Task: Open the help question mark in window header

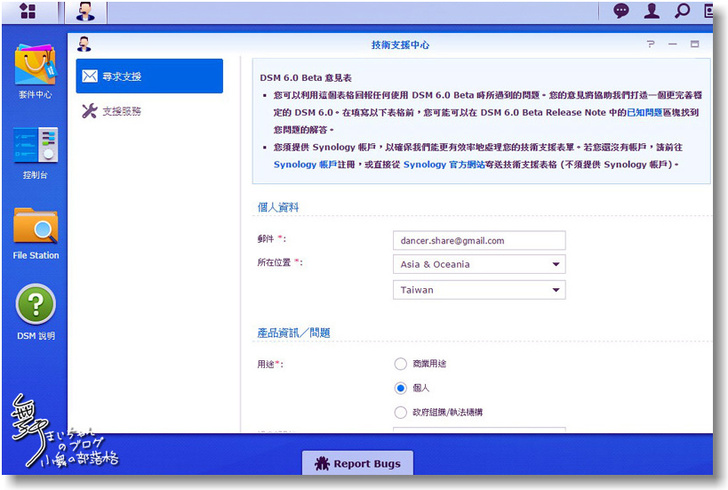Action: [650, 44]
